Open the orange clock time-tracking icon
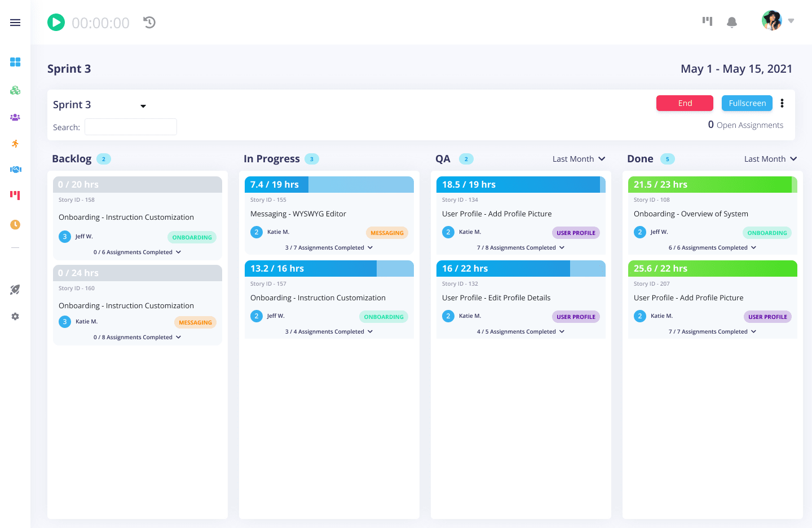 click(x=15, y=224)
